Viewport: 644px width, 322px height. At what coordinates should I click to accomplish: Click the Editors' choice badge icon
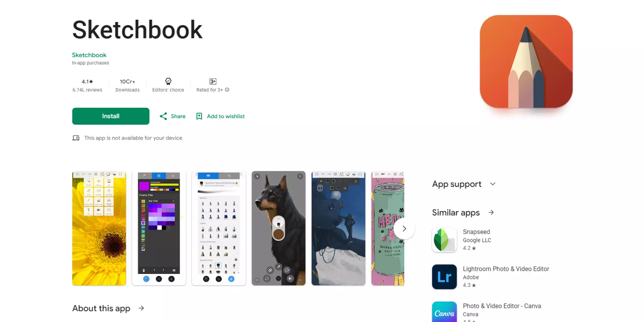[x=168, y=81]
